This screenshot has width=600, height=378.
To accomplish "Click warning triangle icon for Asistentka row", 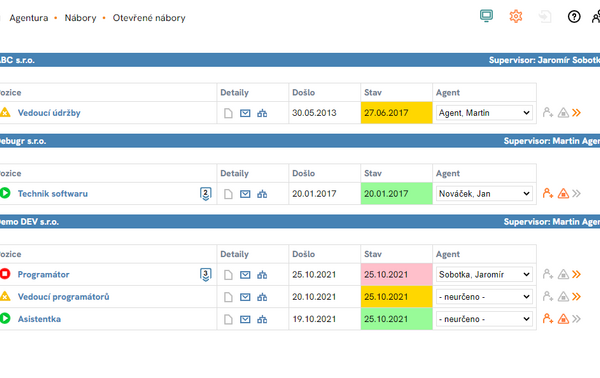I will (563, 319).
